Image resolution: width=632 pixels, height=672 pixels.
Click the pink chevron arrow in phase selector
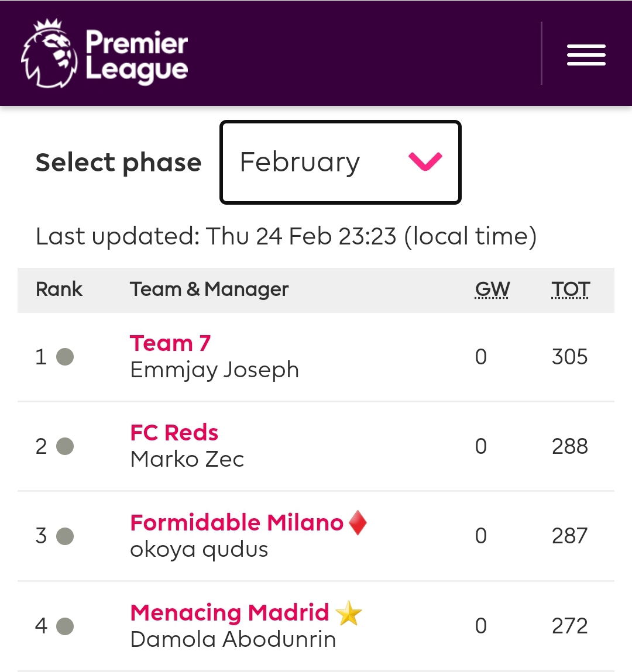point(425,161)
